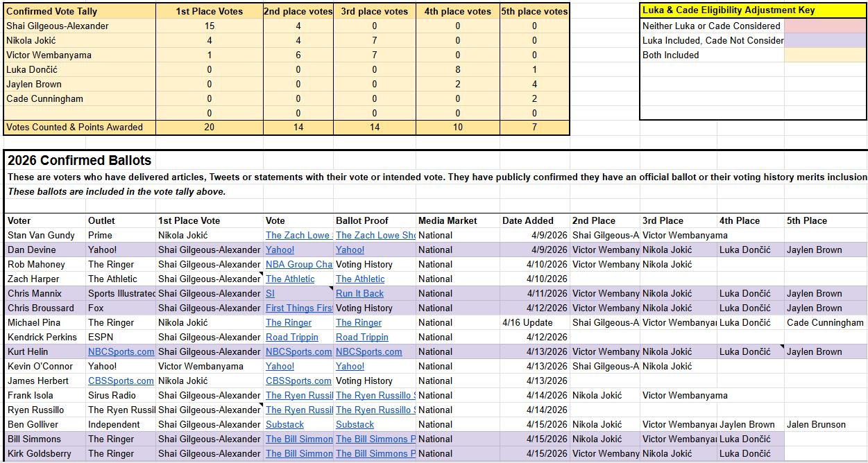Viewport: 868px width, 463px height.
Task: Open the Road Trippin Ballot Proof link for Kendrick Perkins
Action: coord(362,337)
